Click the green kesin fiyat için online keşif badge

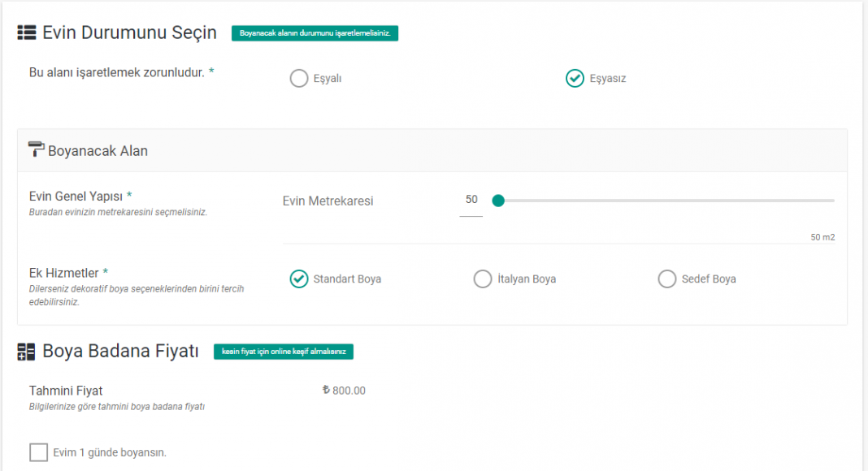284,352
